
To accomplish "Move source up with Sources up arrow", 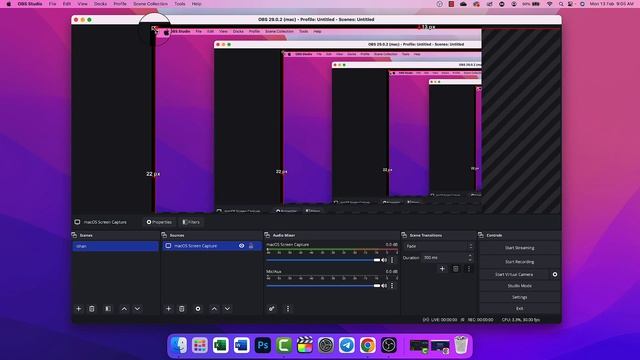I will point(214,309).
